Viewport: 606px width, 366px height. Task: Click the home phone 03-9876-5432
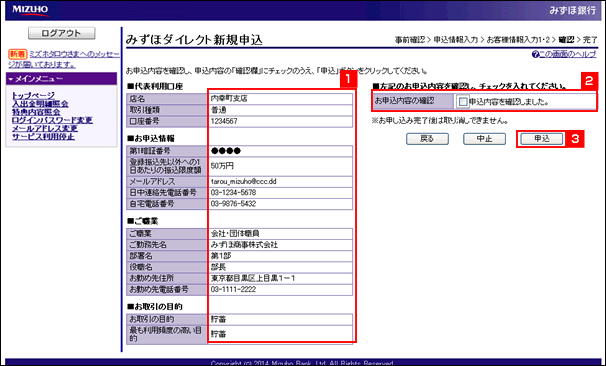pos(233,204)
